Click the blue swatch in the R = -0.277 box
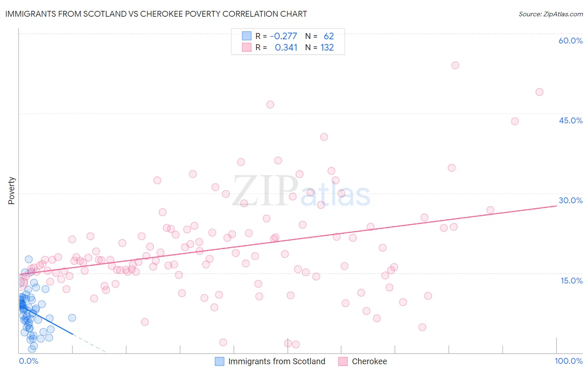The height and width of the screenshot is (373, 588). tap(247, 36)
